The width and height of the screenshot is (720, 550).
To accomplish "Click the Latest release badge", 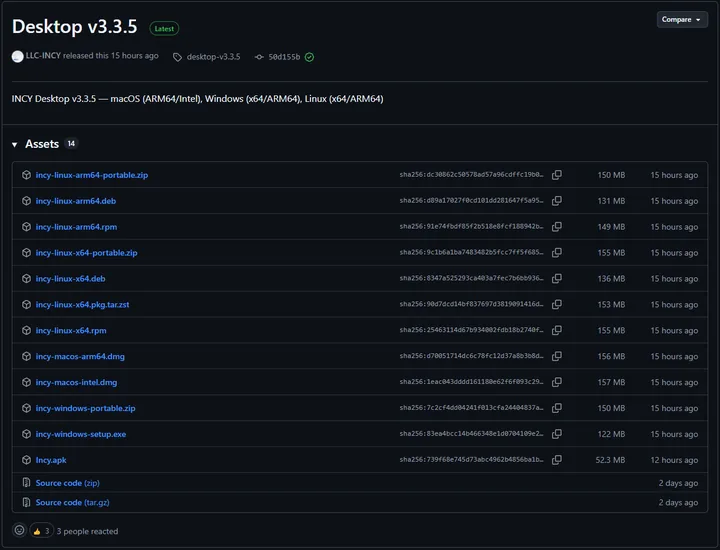I will (164, 28).
